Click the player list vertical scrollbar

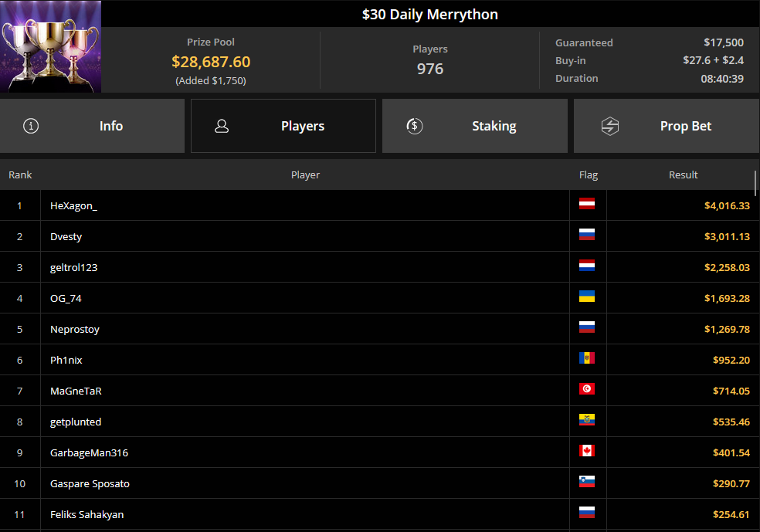755,183
